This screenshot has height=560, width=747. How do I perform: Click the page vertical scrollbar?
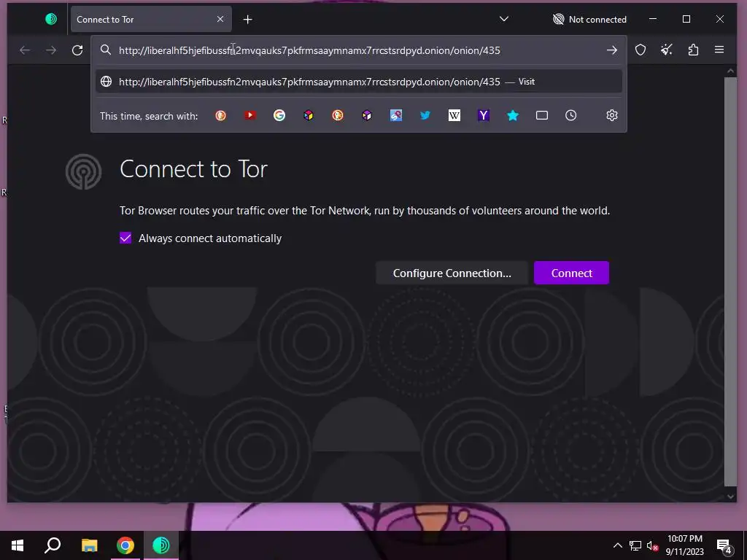[x=730, y=281]
